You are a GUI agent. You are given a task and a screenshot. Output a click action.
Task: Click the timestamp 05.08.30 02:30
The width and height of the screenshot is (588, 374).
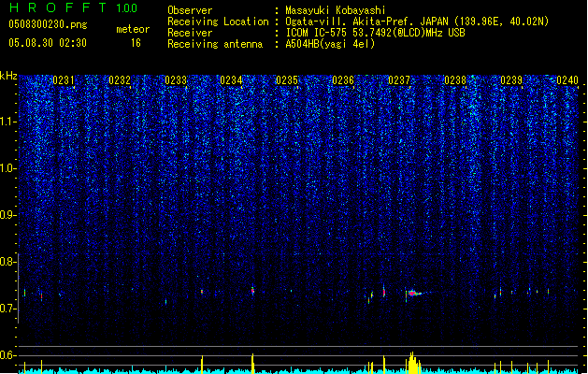coord(48,43)
